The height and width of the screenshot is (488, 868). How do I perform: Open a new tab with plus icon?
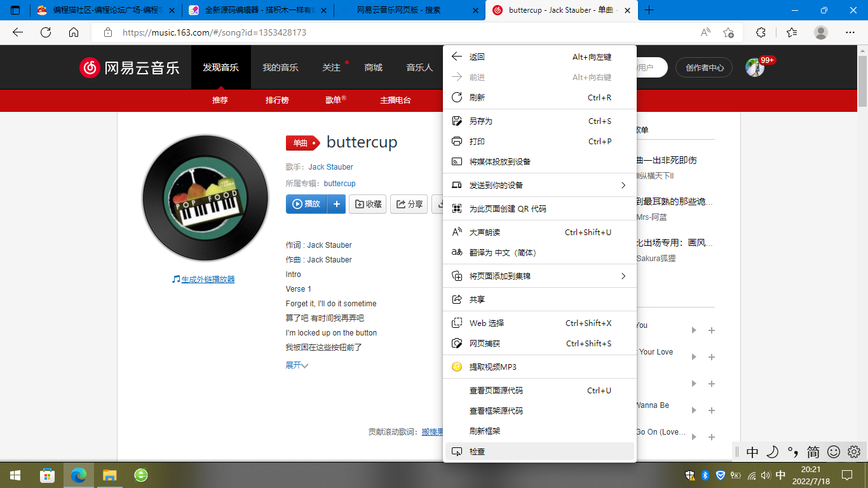649,10
